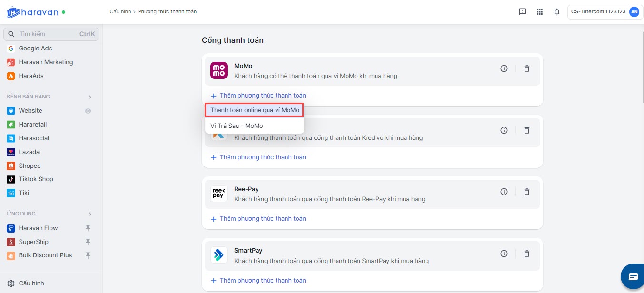Viewport: 644px width, 293px height.
Task: Expand the ỨNG DỤNG section arrow
Action: pyautogui.click(x=90, y=214)
